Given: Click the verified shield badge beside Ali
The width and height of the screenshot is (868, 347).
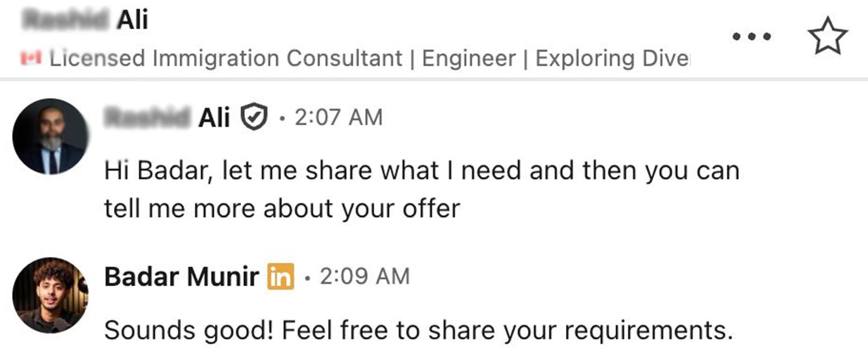Looking at the screenshot, I should pyautogui.click(x=254, y=117).
